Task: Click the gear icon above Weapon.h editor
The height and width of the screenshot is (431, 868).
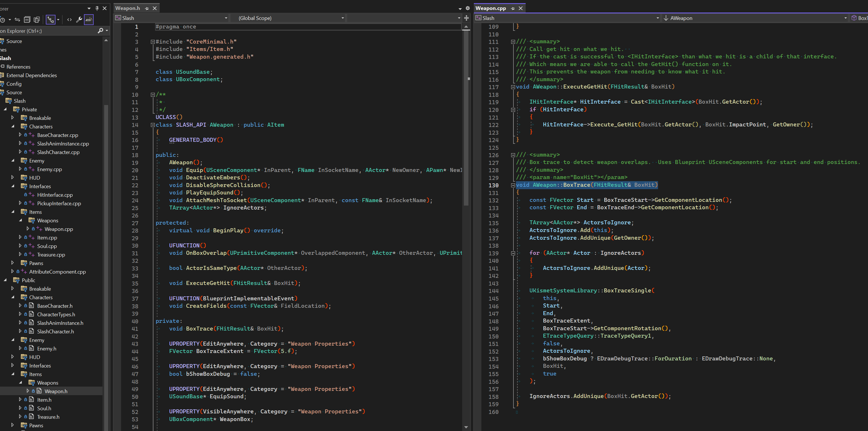Action: tap(467, 8)
